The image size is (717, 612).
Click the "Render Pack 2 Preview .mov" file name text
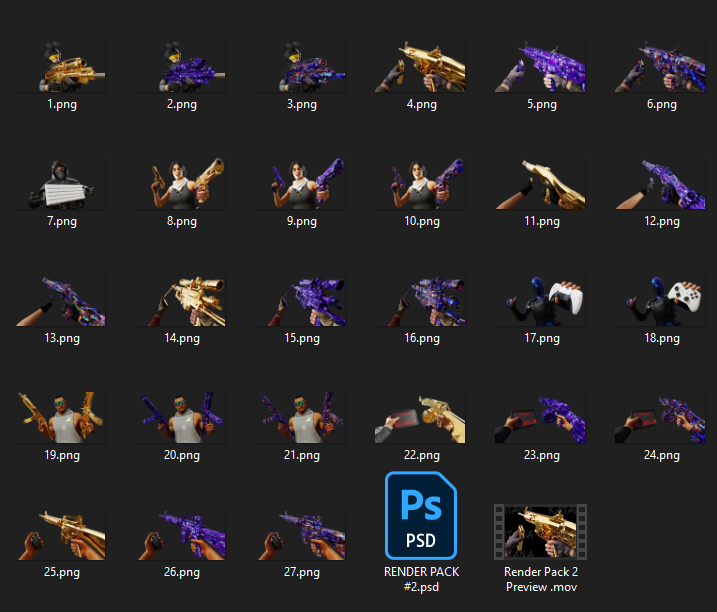[x=541, y=579]
